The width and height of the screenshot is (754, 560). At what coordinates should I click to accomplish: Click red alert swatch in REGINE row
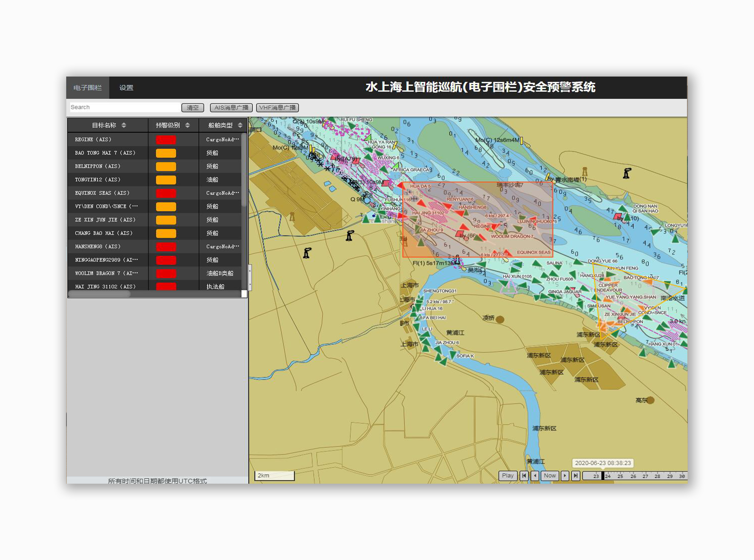(x=166, y=139)
